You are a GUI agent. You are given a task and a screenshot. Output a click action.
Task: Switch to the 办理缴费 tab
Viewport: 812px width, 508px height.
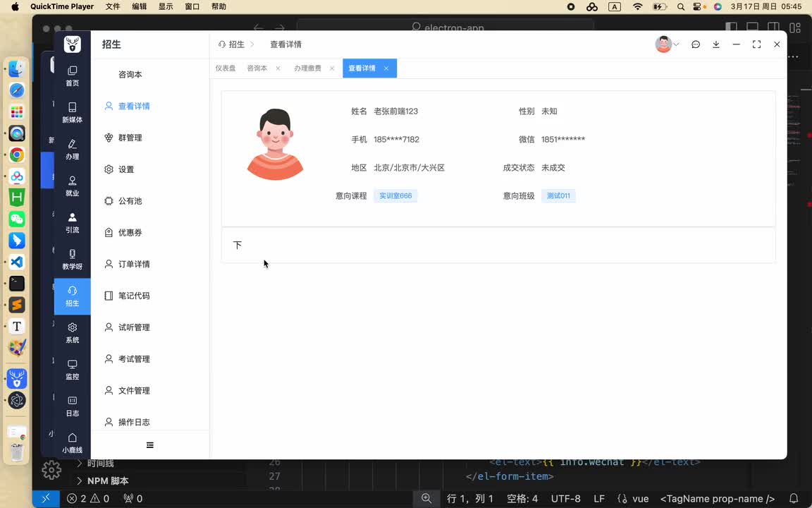click(x=307, y=68)
